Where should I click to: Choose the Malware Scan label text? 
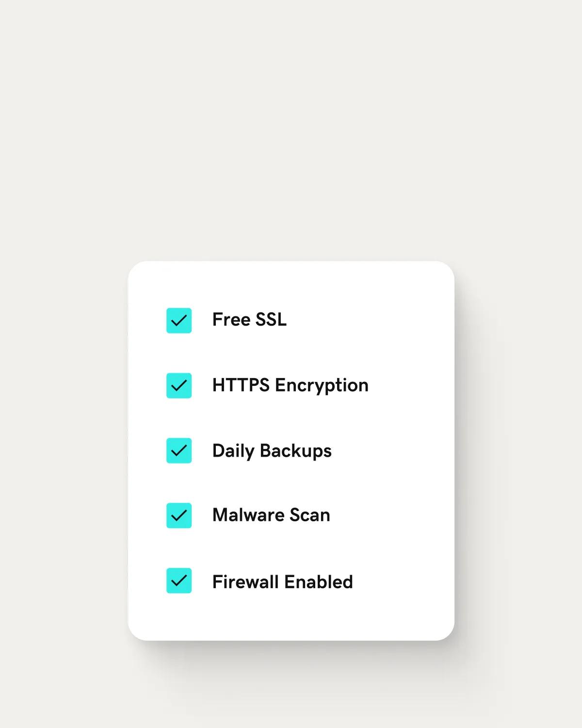coord(271,515)
